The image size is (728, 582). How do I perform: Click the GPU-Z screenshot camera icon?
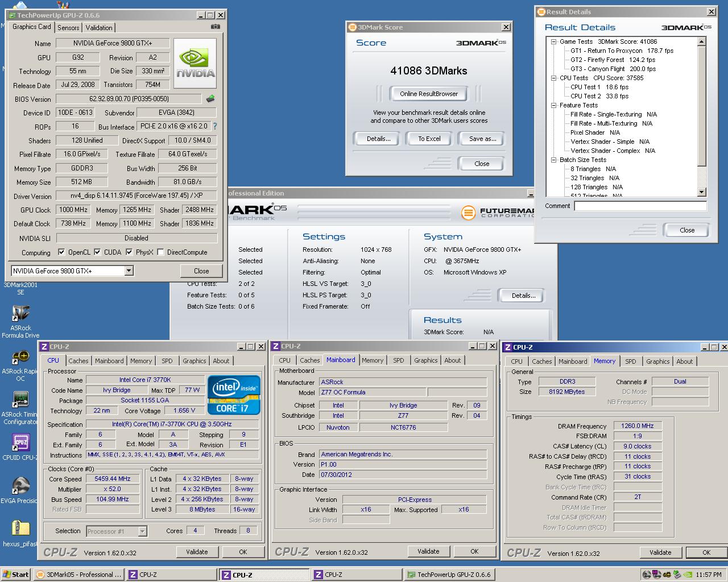point(215,27)
